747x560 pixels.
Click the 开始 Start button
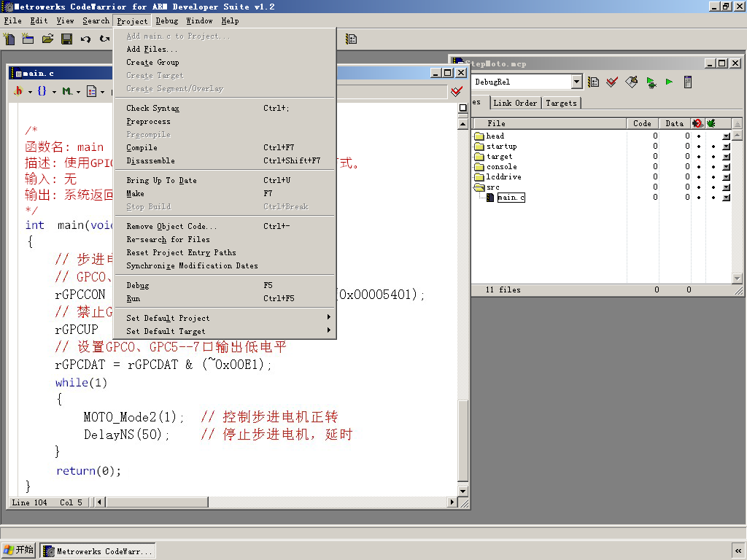tap(18, 550)
